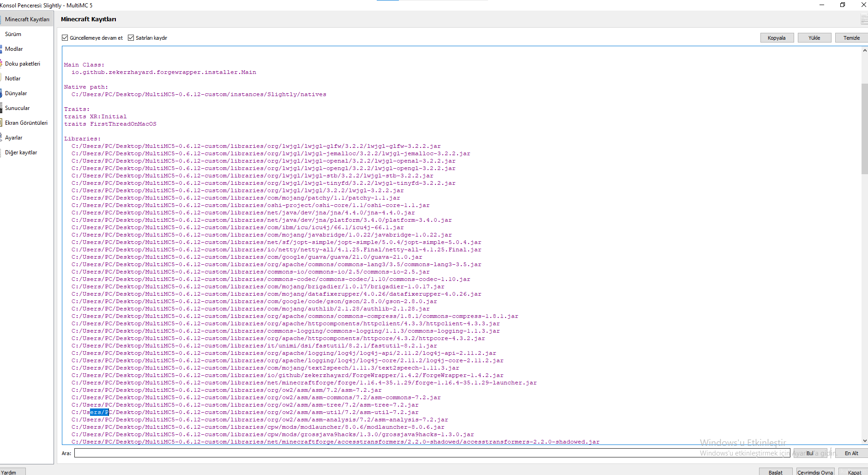The image size is (868, 475).
Task: Click the lwjgl-glfw-3.2.2.jar line
Action: pyautogui.click(x=256, y=146)
